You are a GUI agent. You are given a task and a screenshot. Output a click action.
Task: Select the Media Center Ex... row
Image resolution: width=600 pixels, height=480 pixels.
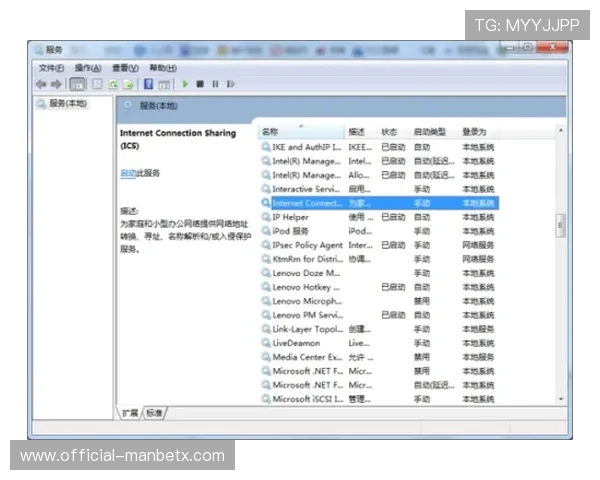[x=380, y=357]
